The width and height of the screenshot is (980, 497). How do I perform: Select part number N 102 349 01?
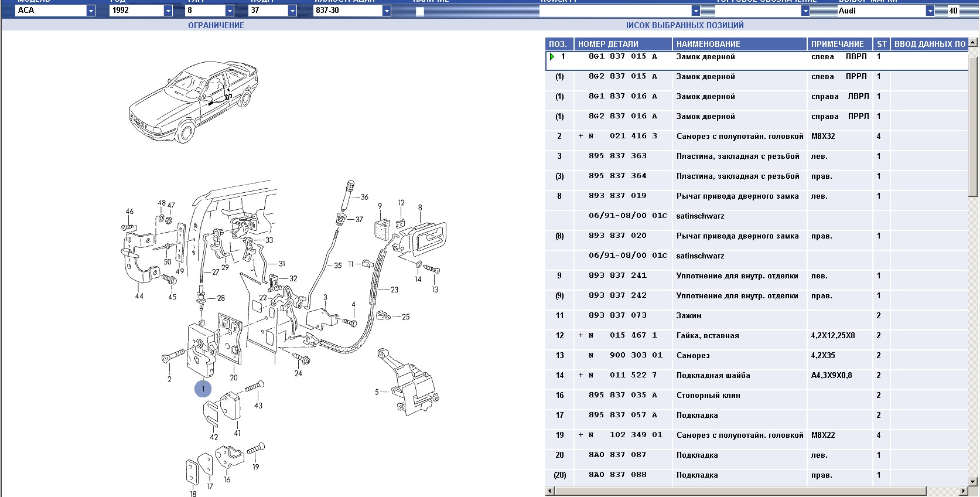coord(625,435)
